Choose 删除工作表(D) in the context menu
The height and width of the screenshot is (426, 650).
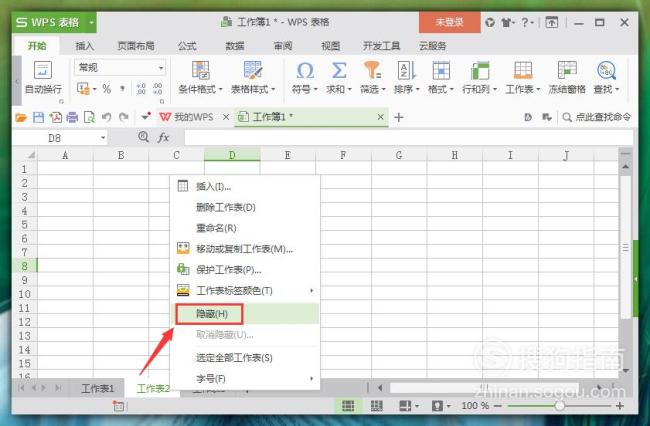point(245,207)
